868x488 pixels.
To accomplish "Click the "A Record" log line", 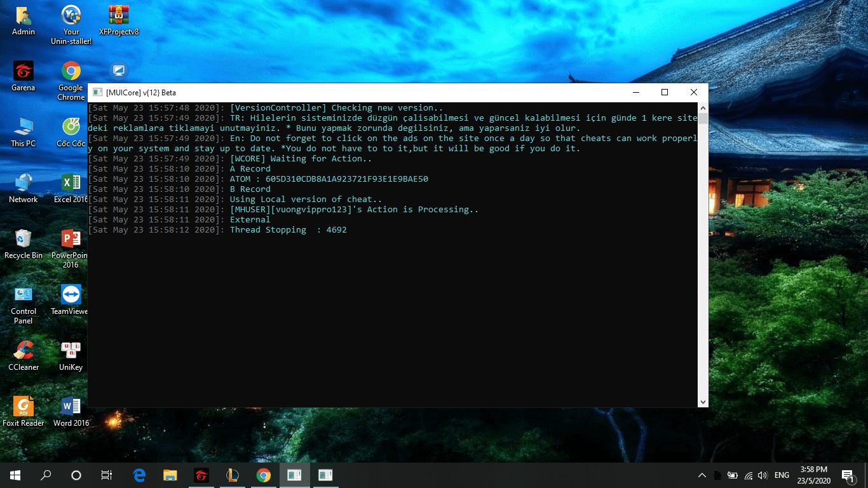I will click(x=250, y=169).
